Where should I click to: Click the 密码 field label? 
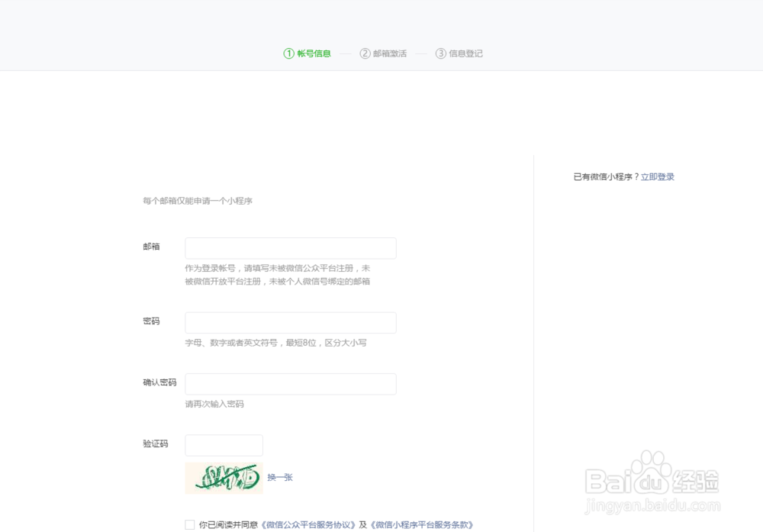coord(151,321)
